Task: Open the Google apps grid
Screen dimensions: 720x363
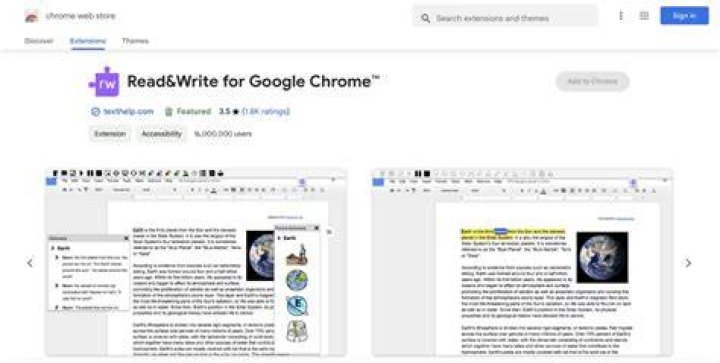Action: point(644,16)
